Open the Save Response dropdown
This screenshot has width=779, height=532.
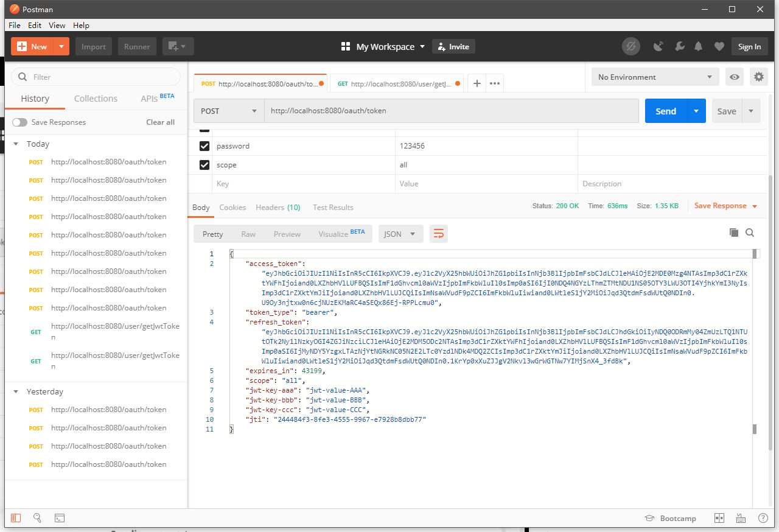coord(726,206)
